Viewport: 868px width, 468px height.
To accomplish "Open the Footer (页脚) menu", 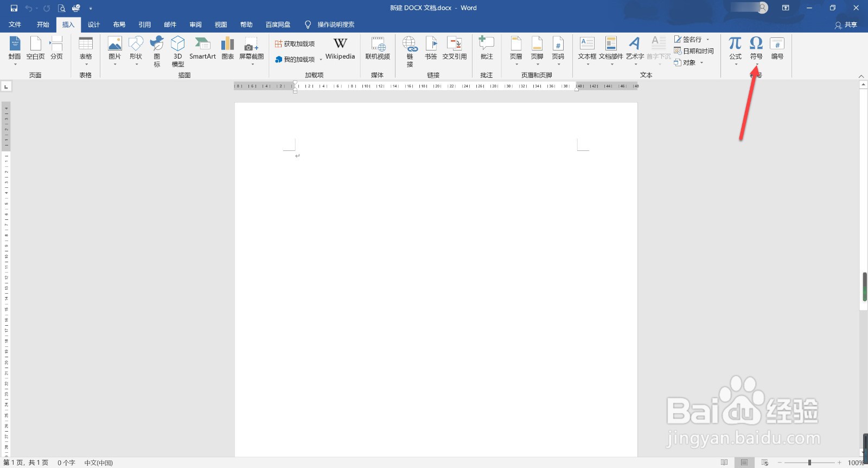I will point(537,50).
